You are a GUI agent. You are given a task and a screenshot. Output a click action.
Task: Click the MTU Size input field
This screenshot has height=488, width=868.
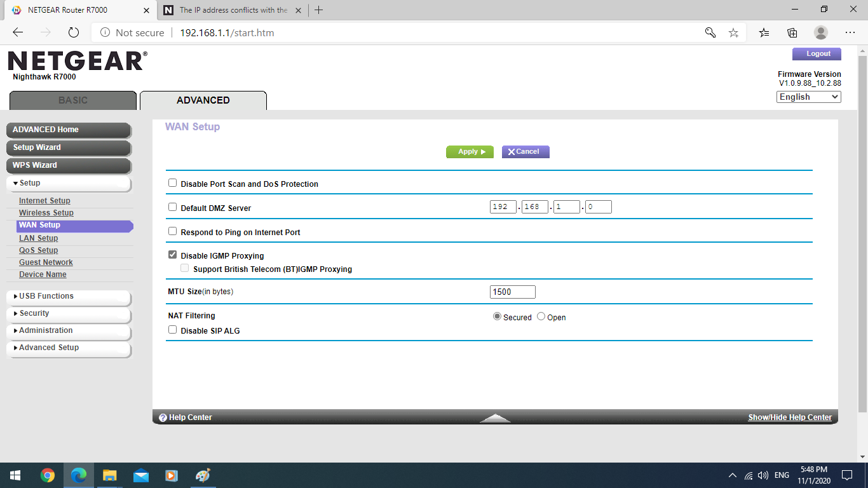tap(513, 292)
